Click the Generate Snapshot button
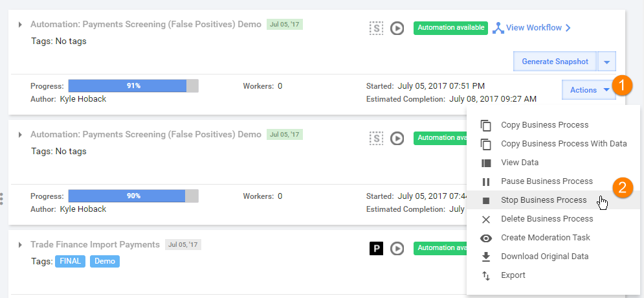Viewport: 644px width, 298px height. point(555,62)
